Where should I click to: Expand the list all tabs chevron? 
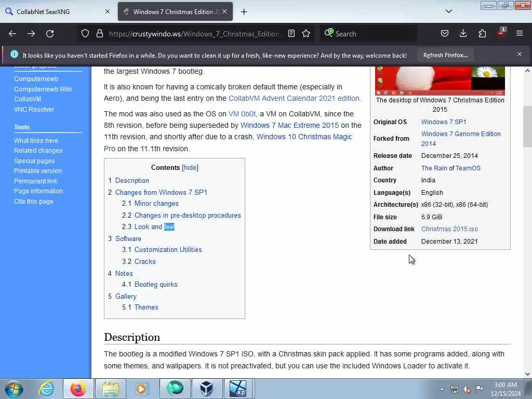pyautogui.click(x=448, y=11)
